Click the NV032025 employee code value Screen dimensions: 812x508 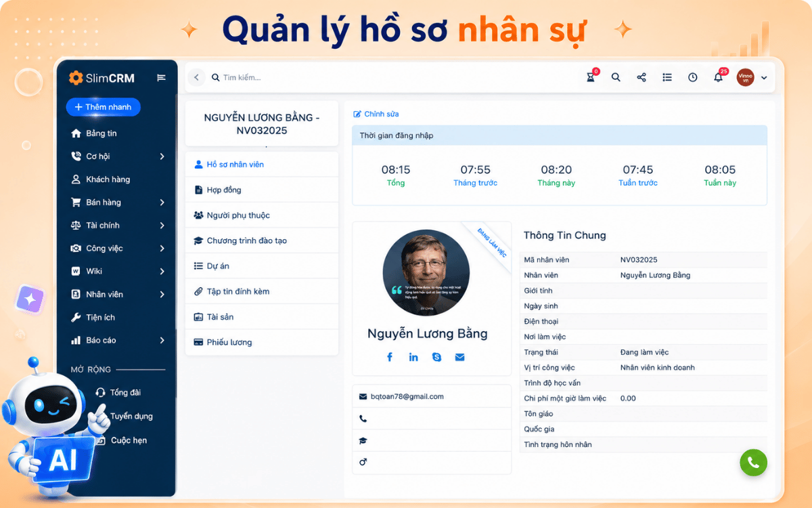(639, 260)
